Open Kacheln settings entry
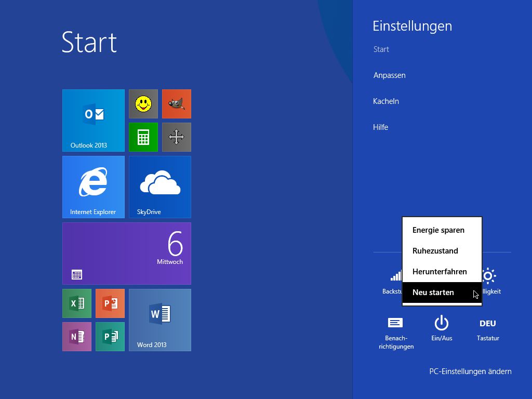Image resolution: width=532 pixels, height=399 pixels. [386, 101]
